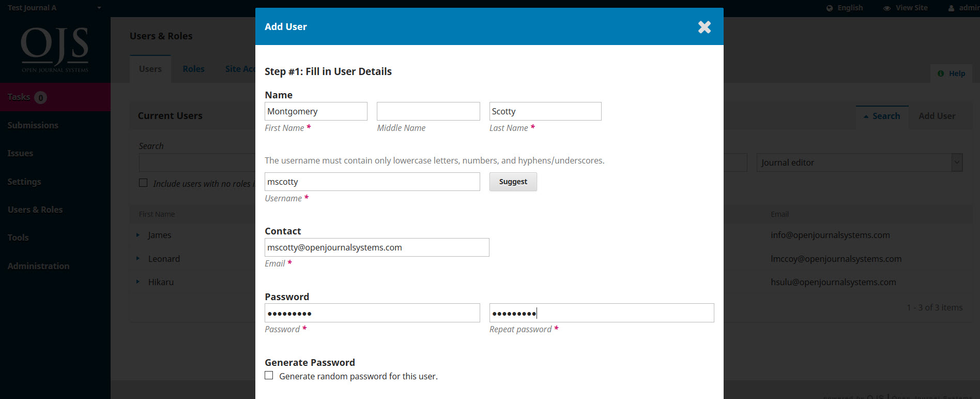Screen dimensions: 980x399
Task: Click the '1 - 3 of 3 items' text
Action: click(x=935, y=307)
